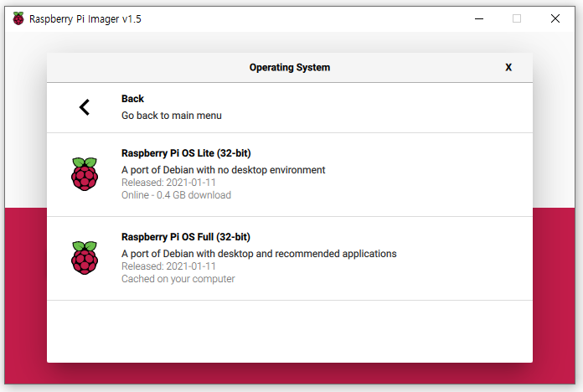Click the 'Raspberry Pi Imager v1.5' window title
583x392 pixels.
tap(85, 19)
